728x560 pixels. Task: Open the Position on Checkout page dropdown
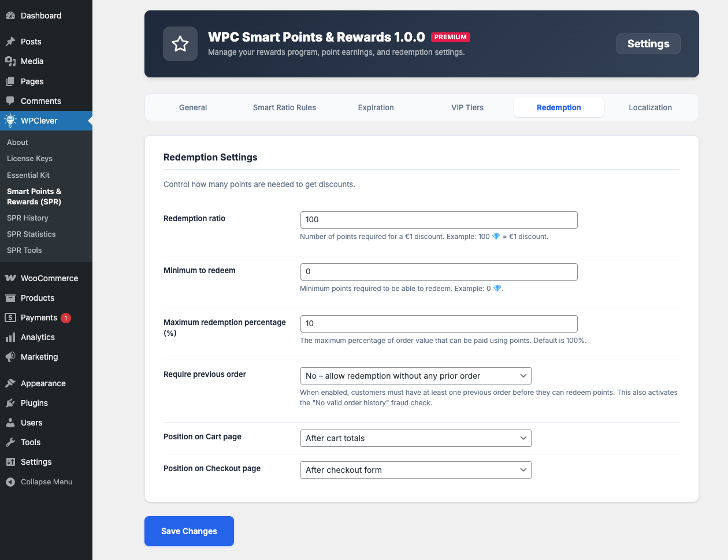tap(415, 470)
